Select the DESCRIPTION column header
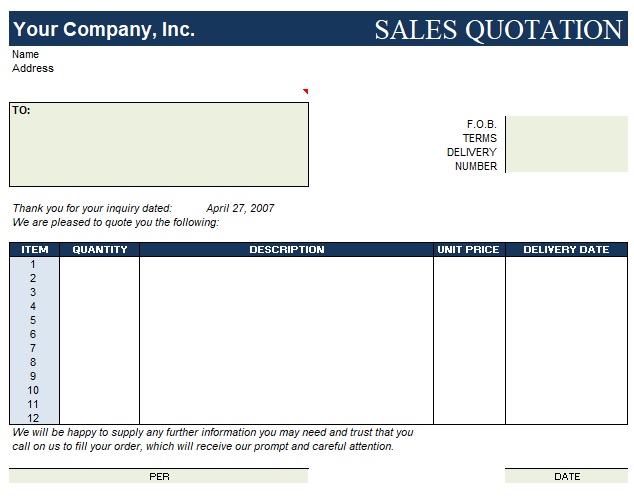This screenshot has width=634, height=500. tap(286, 250)
